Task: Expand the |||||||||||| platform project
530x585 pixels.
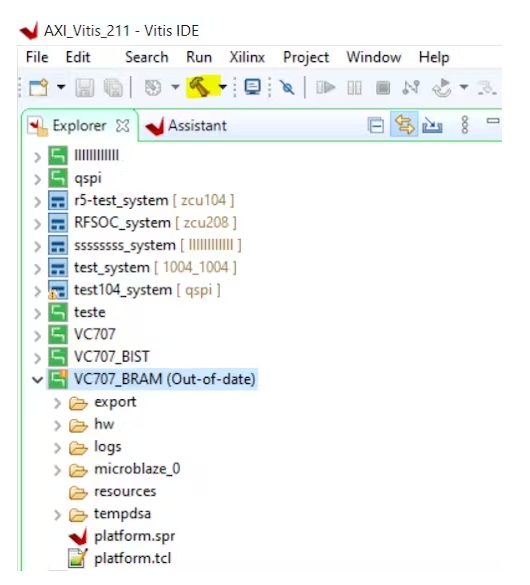Action: pyautogui.click(x=37, y=157)
